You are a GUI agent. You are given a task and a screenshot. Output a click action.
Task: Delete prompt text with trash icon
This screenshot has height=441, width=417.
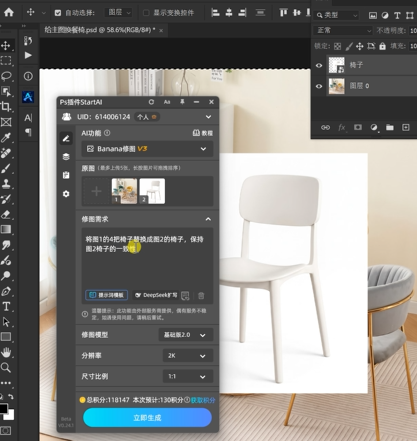(x=201, y=296)
